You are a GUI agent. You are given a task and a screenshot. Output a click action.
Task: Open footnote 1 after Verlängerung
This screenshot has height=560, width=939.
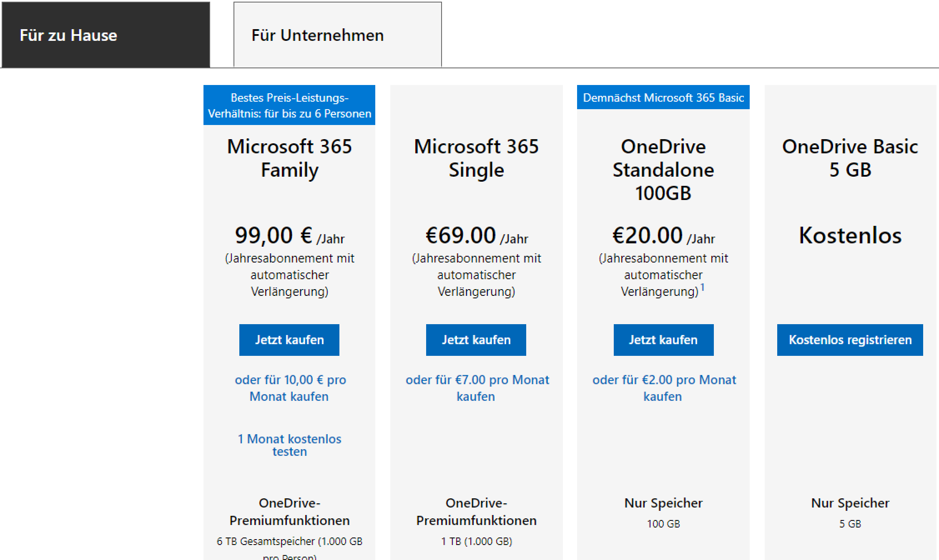click(x=703, y=287)
